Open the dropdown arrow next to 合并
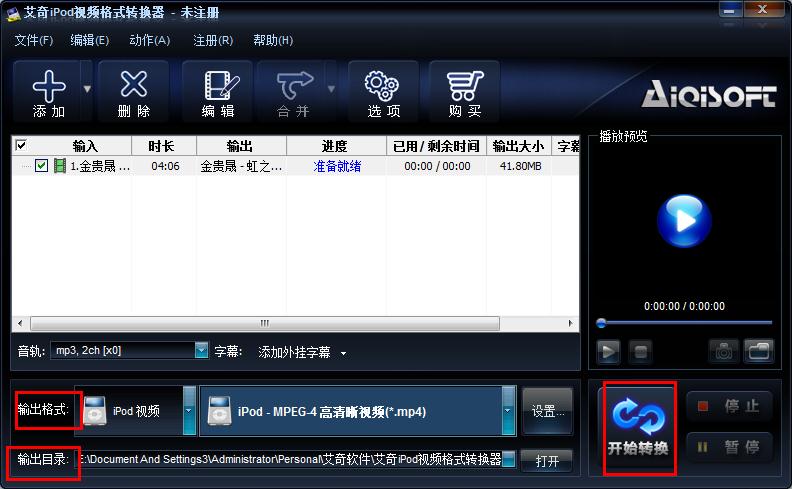 [331, 89]
